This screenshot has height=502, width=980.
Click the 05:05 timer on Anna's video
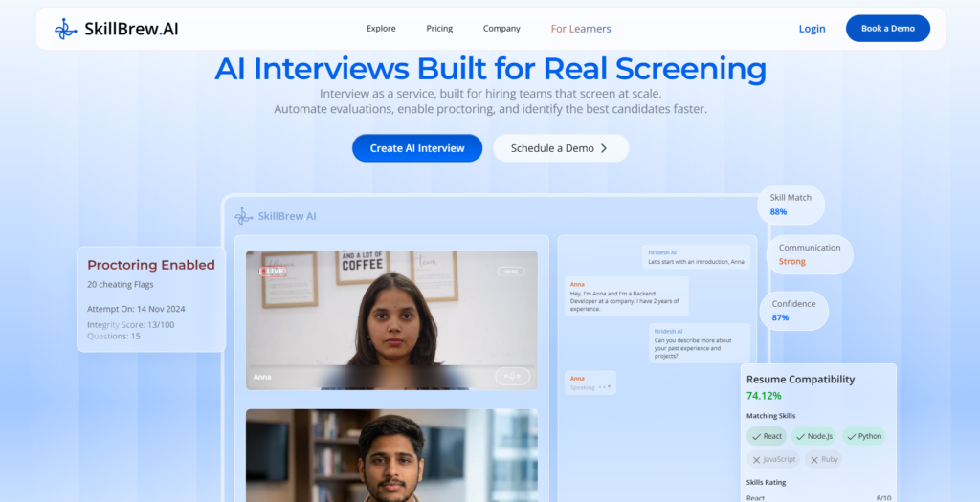511,272
